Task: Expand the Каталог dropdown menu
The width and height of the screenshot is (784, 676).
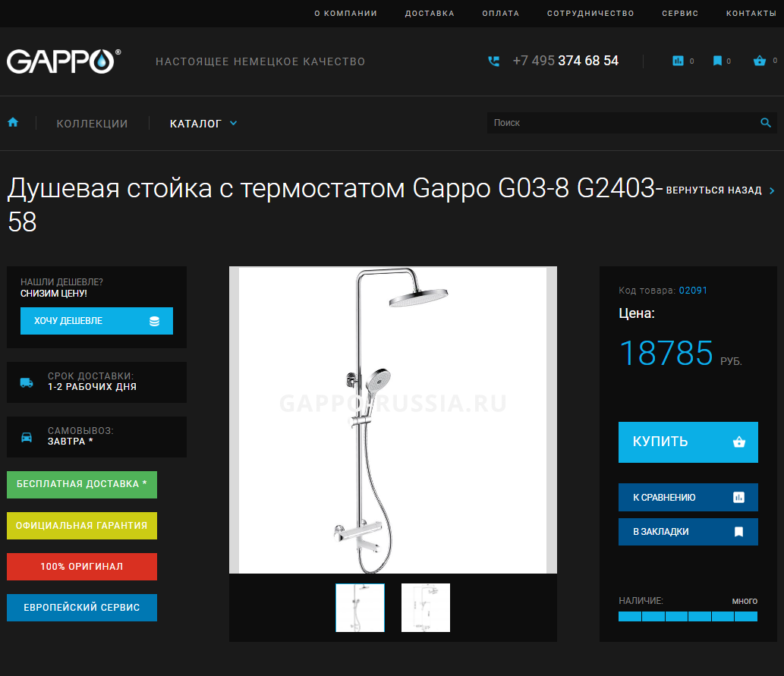Action: coord(203,124)
